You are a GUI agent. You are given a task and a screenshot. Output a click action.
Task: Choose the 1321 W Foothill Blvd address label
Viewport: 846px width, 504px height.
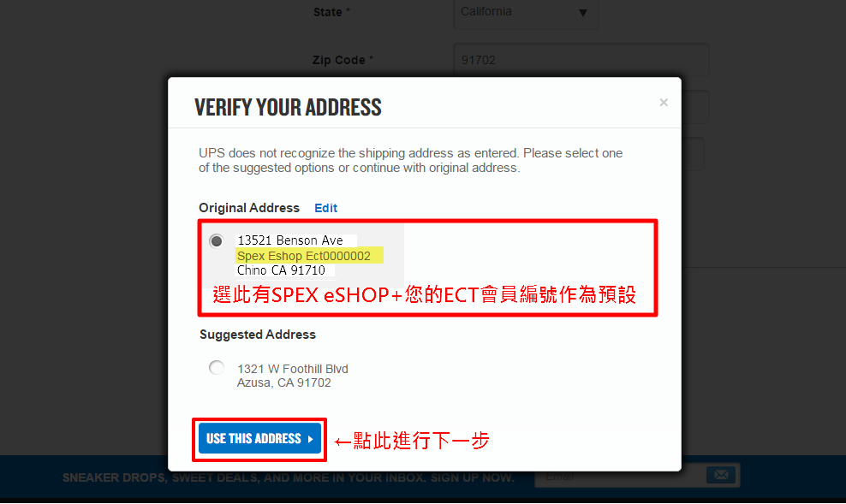pyautogui.click(x=293, y=369)
